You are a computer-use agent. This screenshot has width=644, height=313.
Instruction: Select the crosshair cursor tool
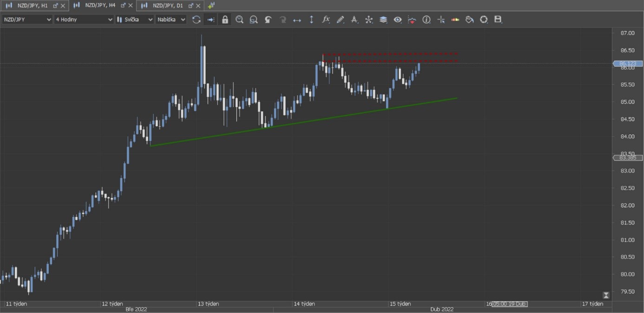pyautogui.click(x=441, y=19)
